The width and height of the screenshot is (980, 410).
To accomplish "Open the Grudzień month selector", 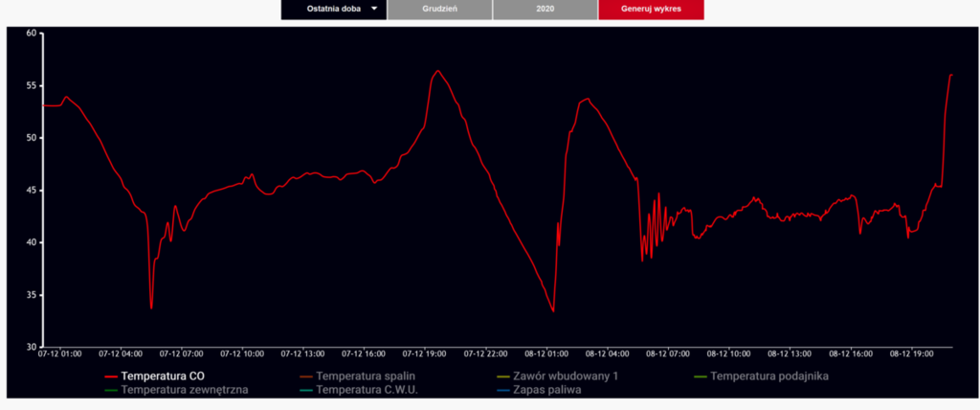I will click(439, 10).
